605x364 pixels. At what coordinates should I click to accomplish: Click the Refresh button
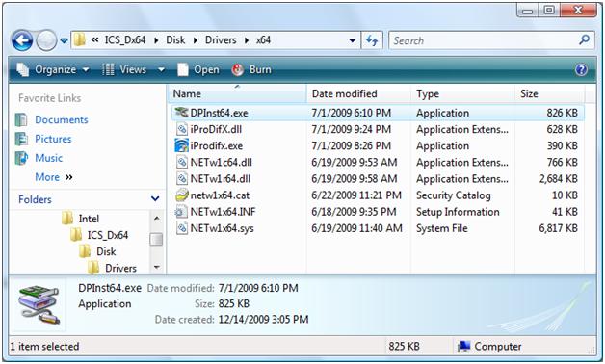click(x=372, y=40)
